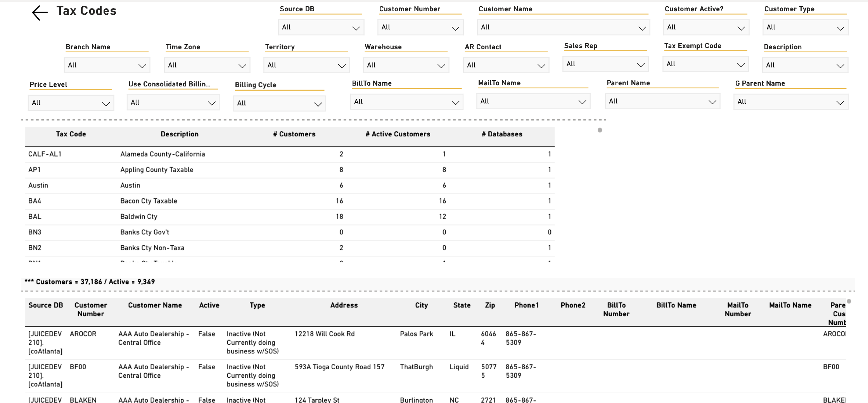Sort by # Databases column header

click(502, 134)
